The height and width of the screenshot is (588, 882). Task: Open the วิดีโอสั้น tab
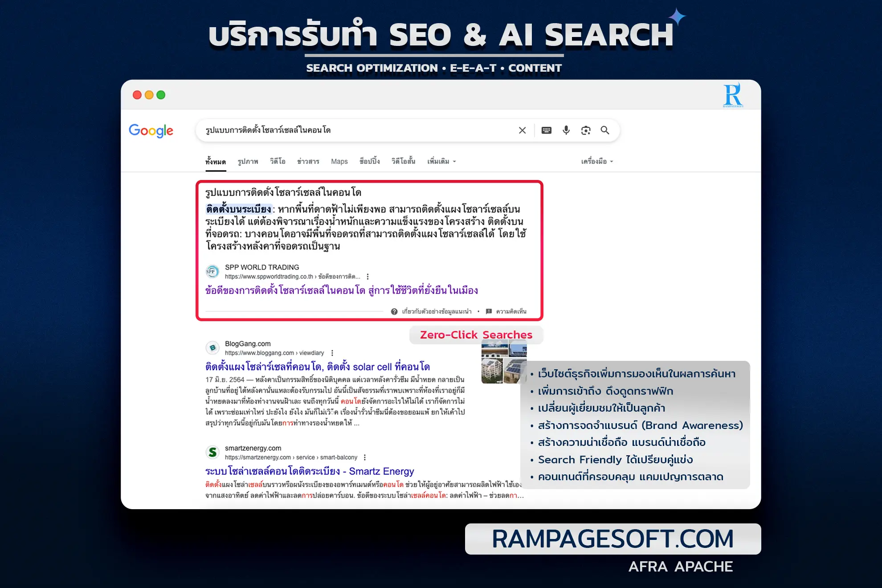pos(403,161)
